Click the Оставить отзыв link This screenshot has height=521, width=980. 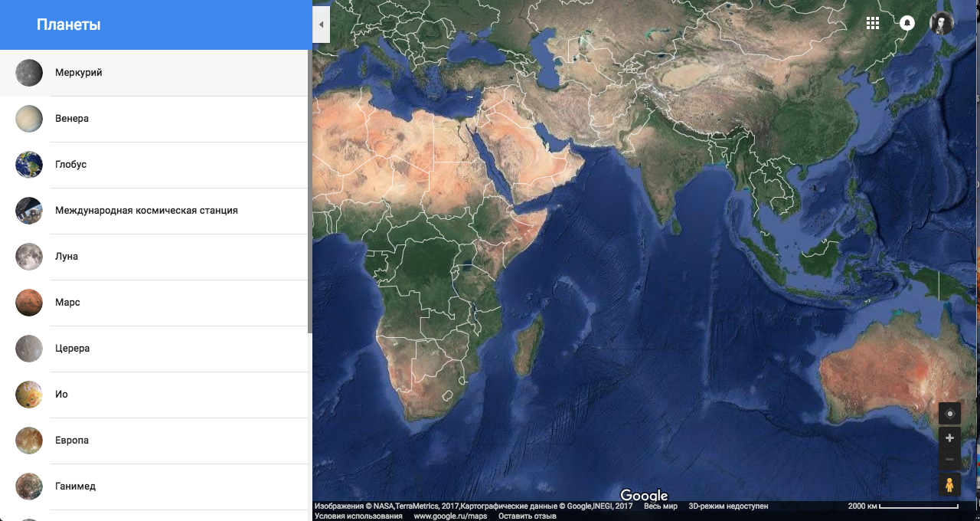tap(527, 516)
